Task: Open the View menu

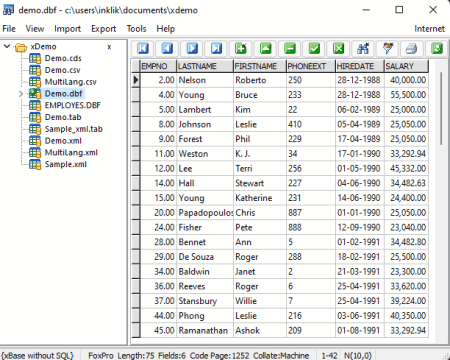Action: pyautogui.click(x=35, y=29)
